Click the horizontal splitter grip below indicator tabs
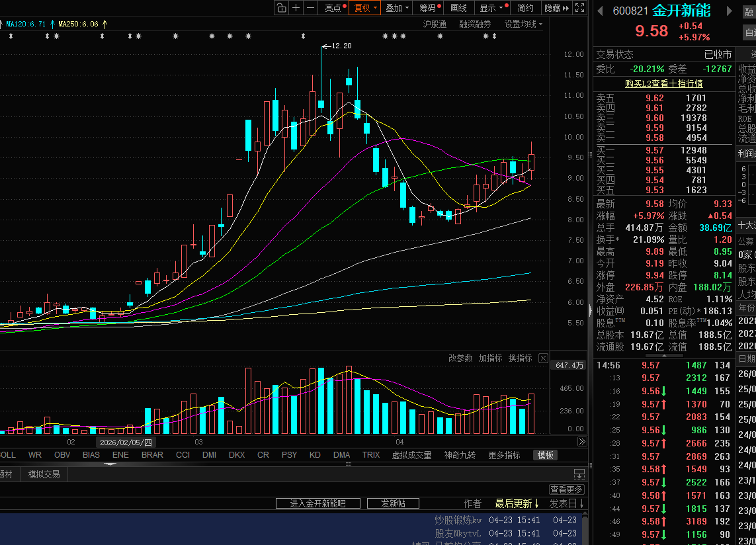Screen dimensions: 756x545 [x=348, y=464]
